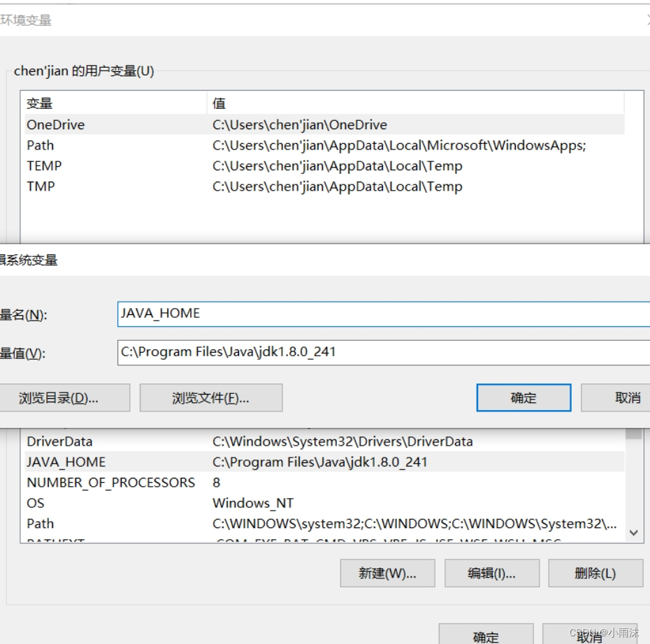Select the NUMBER_OF_PROCESSORS system variable
Screen dimensions: 650x644
pyautogui.click(x=324, y=483)
